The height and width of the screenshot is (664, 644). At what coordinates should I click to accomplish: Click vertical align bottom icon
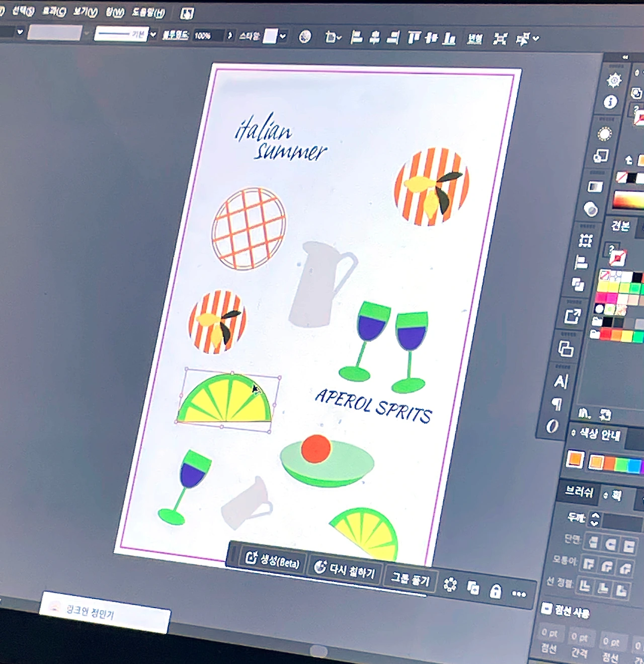point(449,39)
